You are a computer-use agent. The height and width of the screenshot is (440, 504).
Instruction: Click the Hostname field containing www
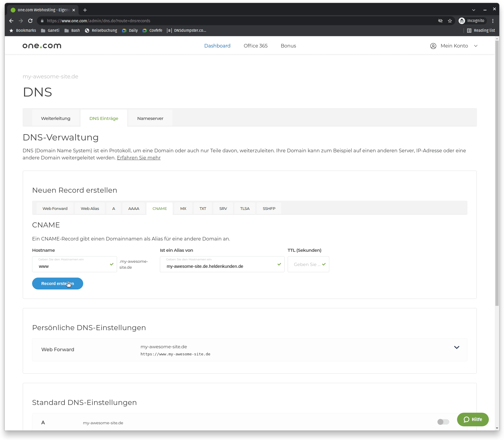(x=74, y=264)
